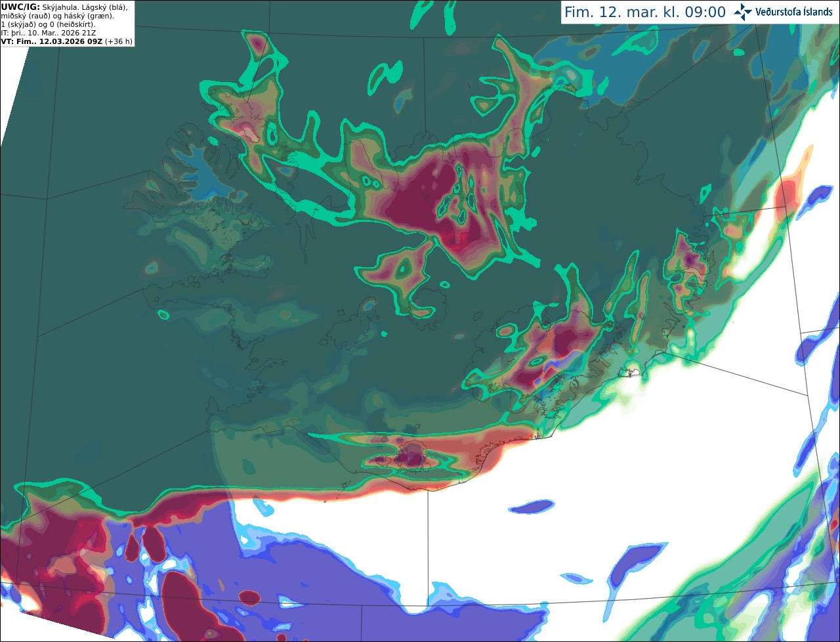The width and height of the screenshot is (840, 642).
Task: Click the "VT: Fim.. 12.03.2026 09Z" valid time
Action: (52, 41)
